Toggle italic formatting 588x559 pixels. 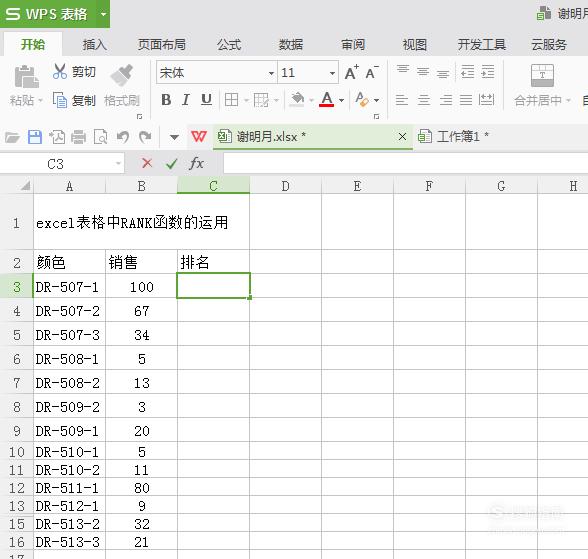pos(186,100)
